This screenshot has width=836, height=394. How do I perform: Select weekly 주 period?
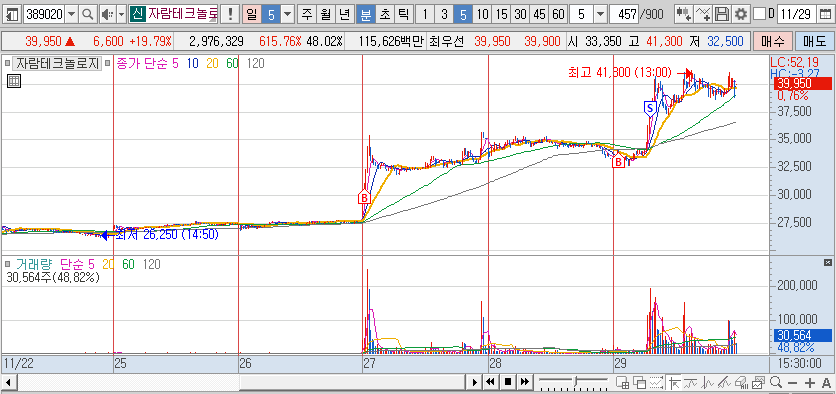[307, 14]
